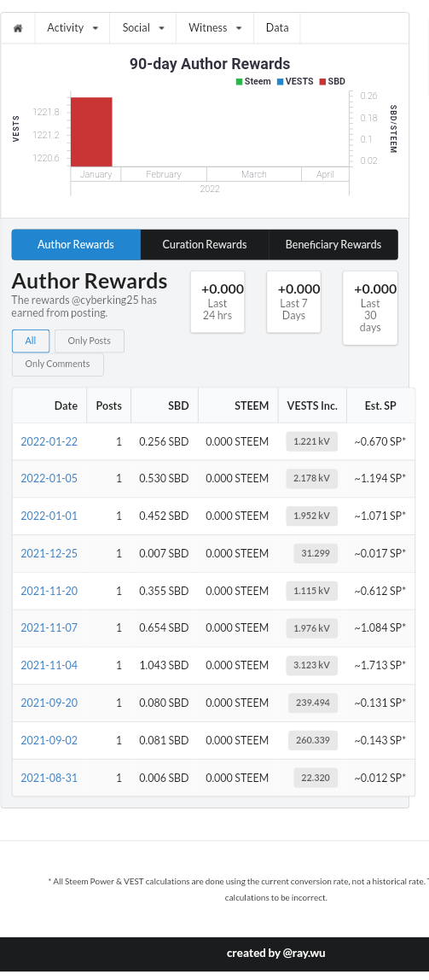Click the 0.654 SBD value
The image size is (429, 980).
(164, 627)
